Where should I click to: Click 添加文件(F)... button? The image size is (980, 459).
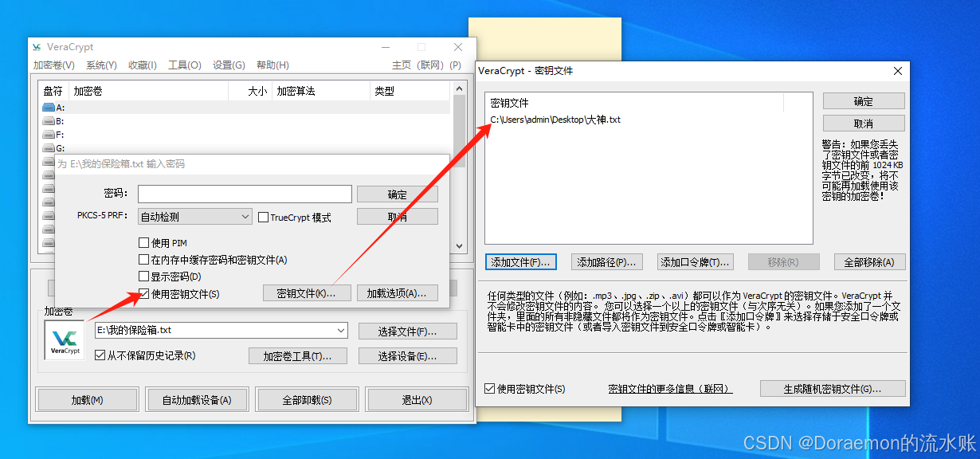[x=521, y=262]
